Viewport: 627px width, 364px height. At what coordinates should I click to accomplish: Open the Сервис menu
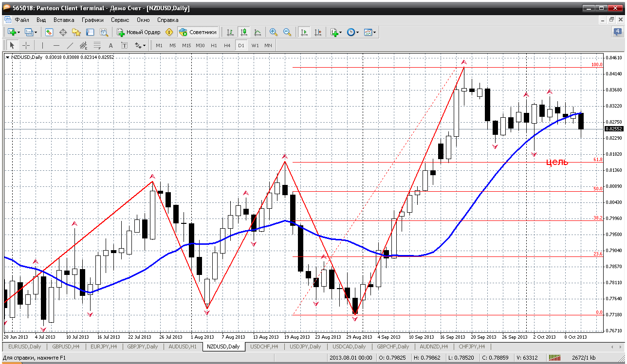(x=120, y=20)
